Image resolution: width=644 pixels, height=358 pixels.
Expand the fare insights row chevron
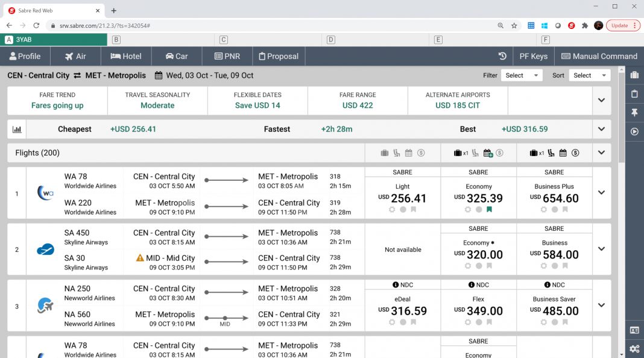[601, 100]
